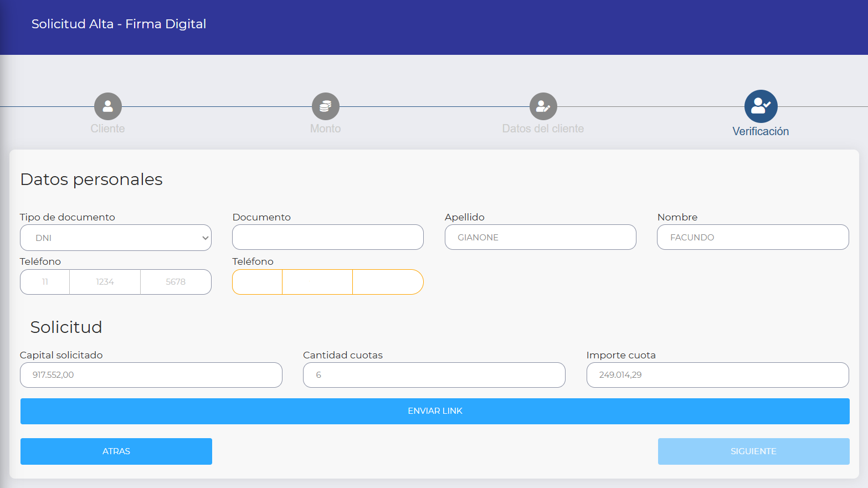Click the Nombre field showing FACUNDO
This screenshot has width=868, height=488.
(753, 237)
